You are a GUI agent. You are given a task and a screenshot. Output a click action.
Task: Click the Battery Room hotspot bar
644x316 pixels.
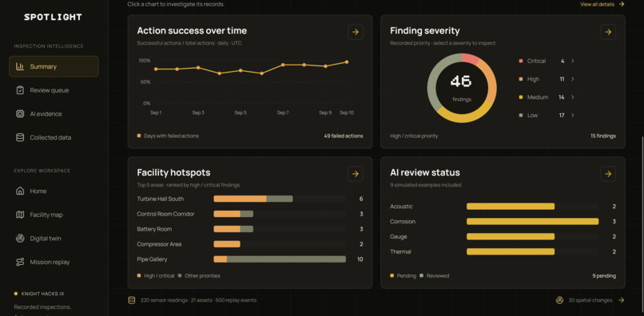(233, 229)
